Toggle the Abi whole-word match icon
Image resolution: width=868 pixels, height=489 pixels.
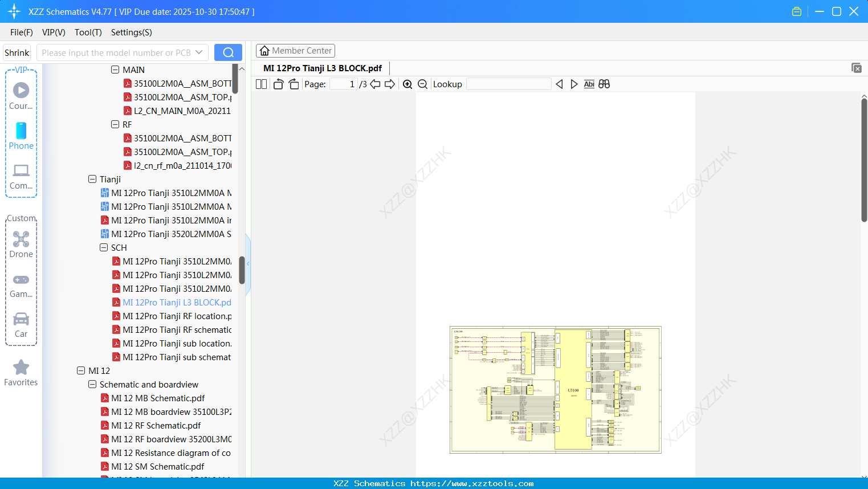(589, 84)
